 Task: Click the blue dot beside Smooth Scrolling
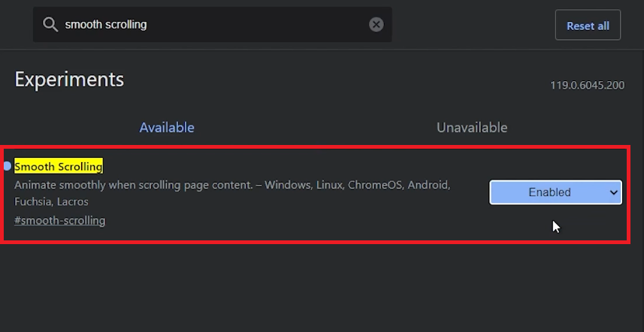8,166
